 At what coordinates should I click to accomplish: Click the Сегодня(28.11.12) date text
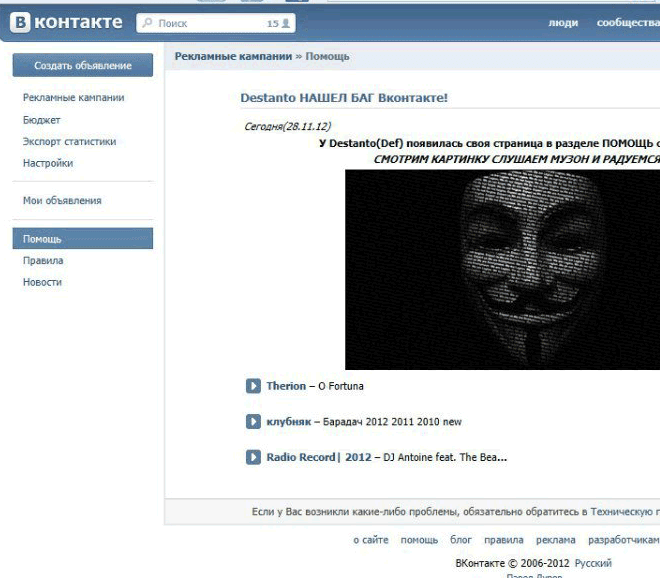click(288, 126)
